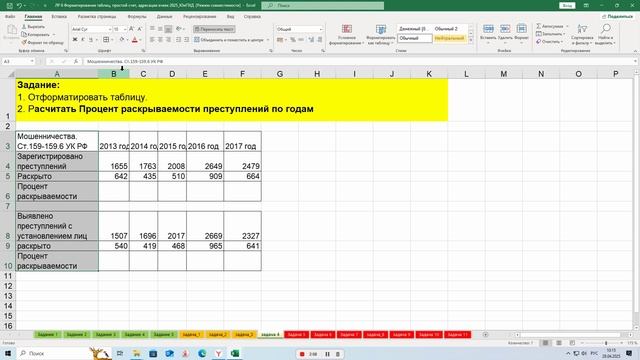Switch to the Вставка ribbon tab
The width and height of the screenshot is (640, 360).
click(59, 16)
